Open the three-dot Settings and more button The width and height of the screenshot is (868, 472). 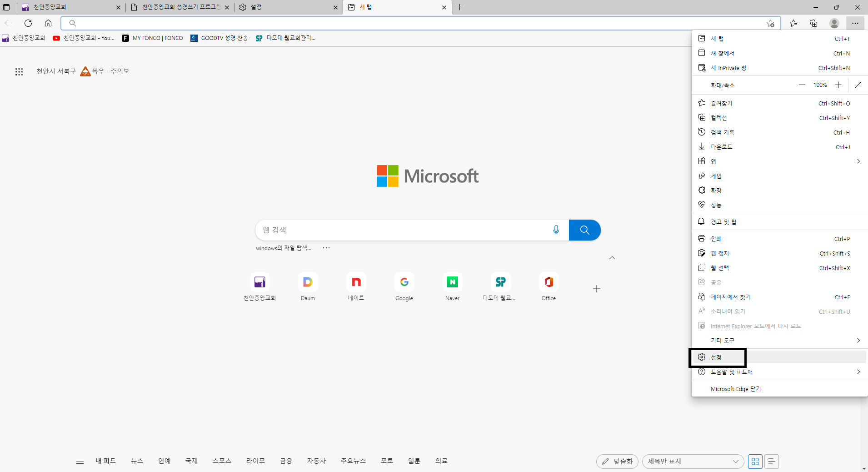coord(855,23)
